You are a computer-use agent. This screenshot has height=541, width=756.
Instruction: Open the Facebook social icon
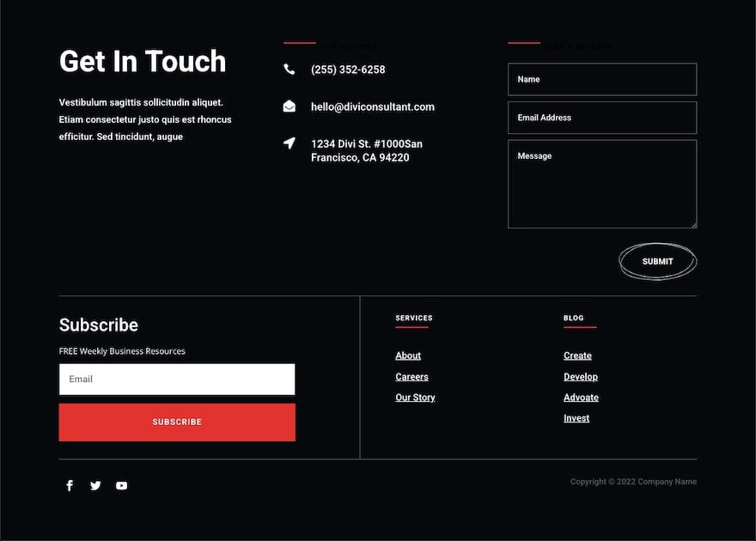coord(70,485)
